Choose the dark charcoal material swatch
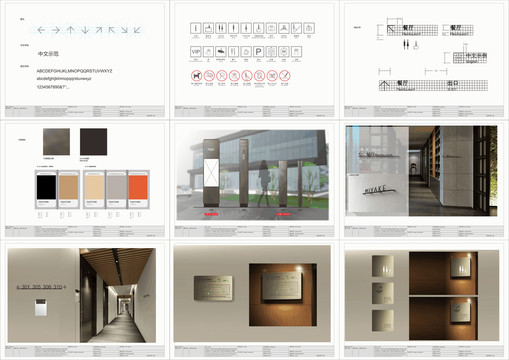Screen dimensions: 509x360 coord(93,142)
